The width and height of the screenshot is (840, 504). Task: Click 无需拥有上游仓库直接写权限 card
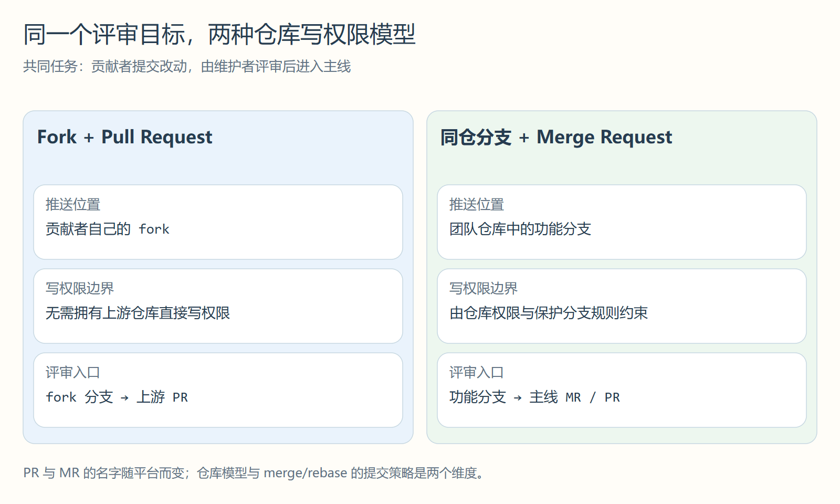click(218, 306)
